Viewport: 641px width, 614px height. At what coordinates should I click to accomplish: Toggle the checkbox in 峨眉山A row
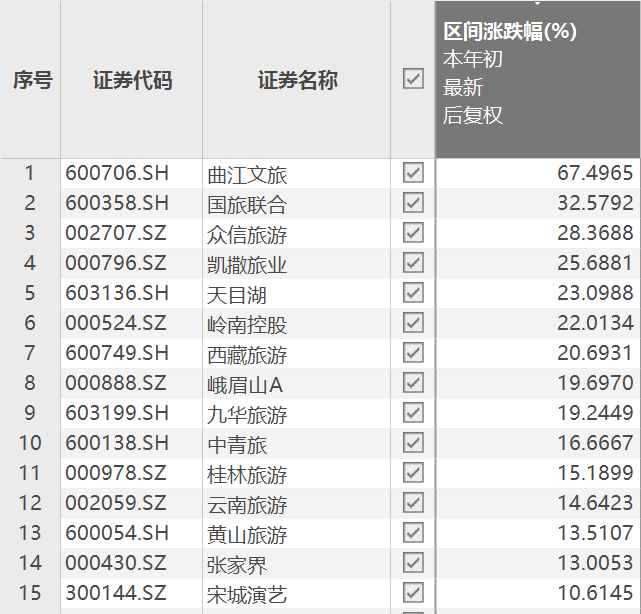pos(413,383)
